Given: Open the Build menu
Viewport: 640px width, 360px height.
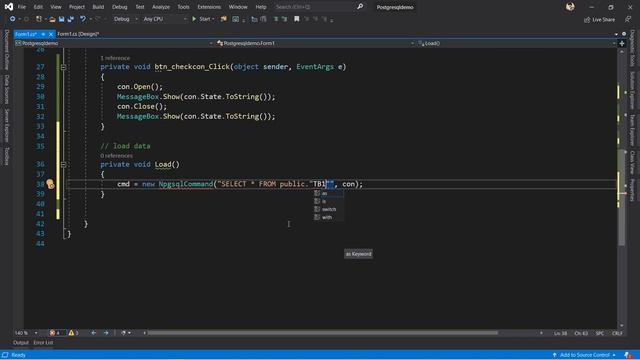Looking at the screenshot, I should (98, 7).
